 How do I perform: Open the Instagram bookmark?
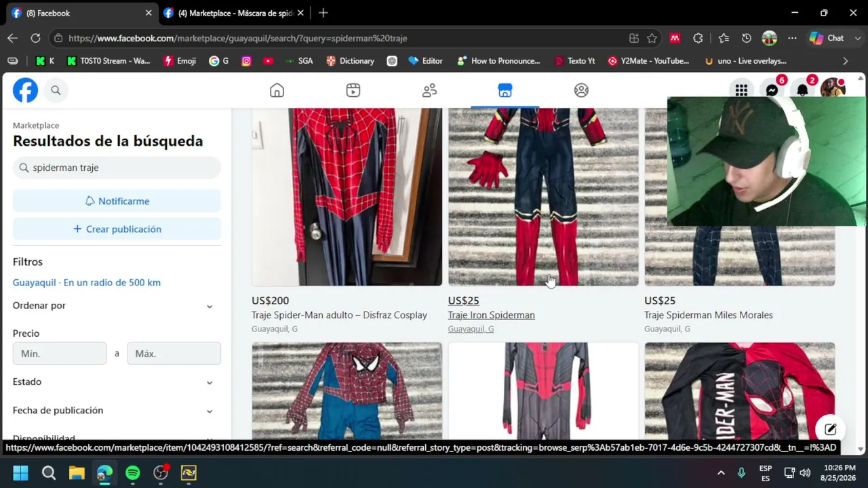pyautogui.click(x=246, y=61)
